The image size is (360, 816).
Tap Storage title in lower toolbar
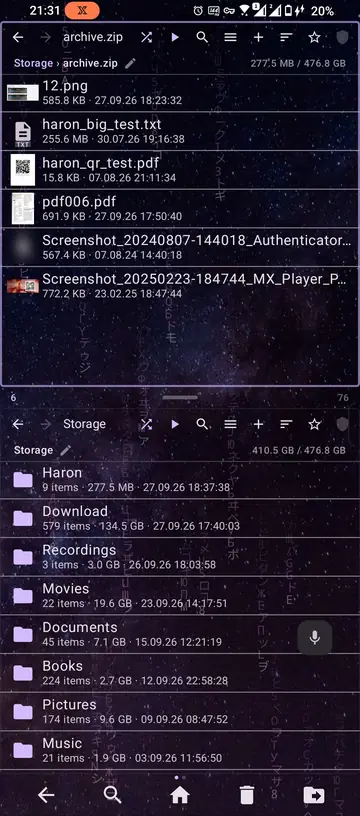pos(84,424)
